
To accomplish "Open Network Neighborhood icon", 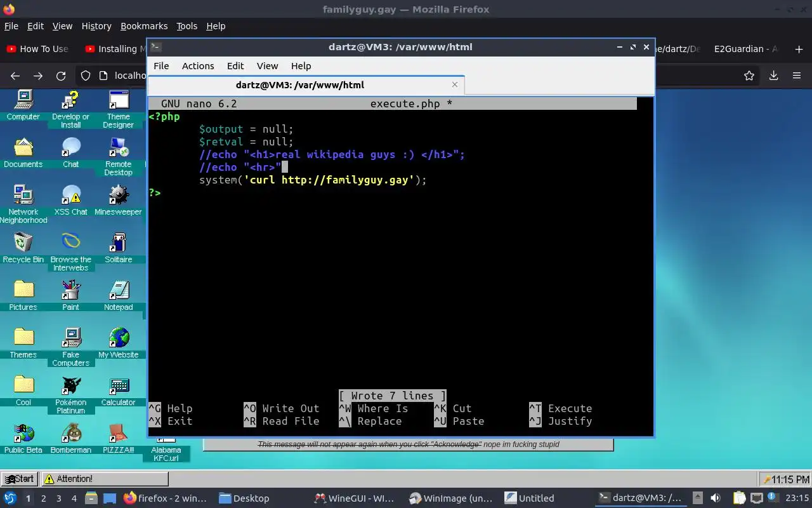I will [23, 204].
